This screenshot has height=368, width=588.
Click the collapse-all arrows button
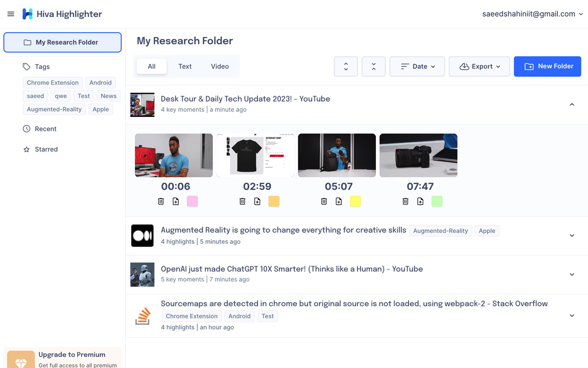click(373, 66)
